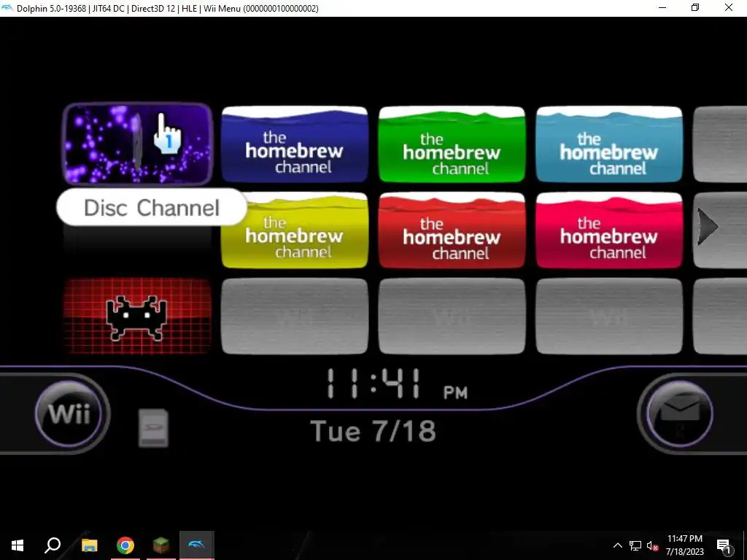747x560 pixels.
Task: Open network status tray icon
Action: tap(635, 545)
